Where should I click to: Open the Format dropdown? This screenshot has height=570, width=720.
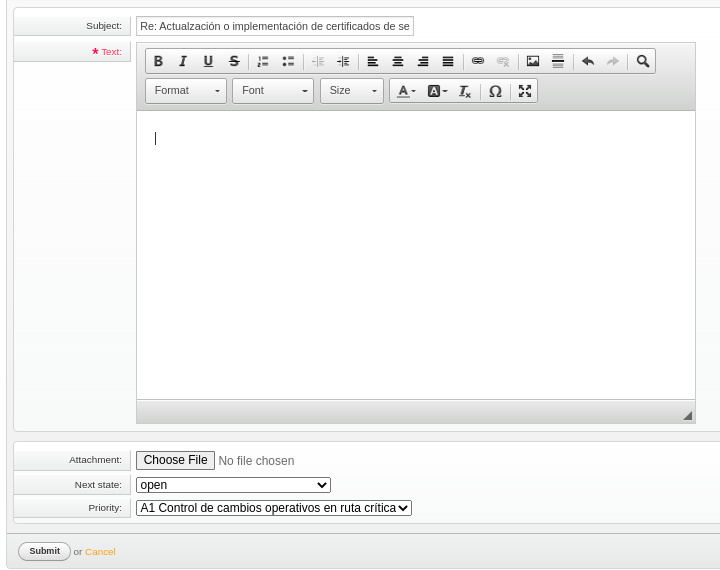click(186, 91)
